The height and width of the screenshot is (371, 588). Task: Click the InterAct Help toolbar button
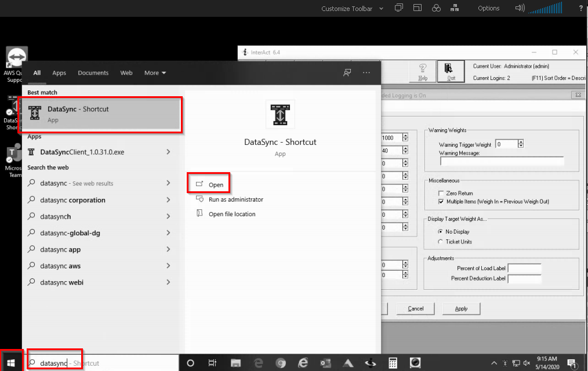click(x=423, y=71)
